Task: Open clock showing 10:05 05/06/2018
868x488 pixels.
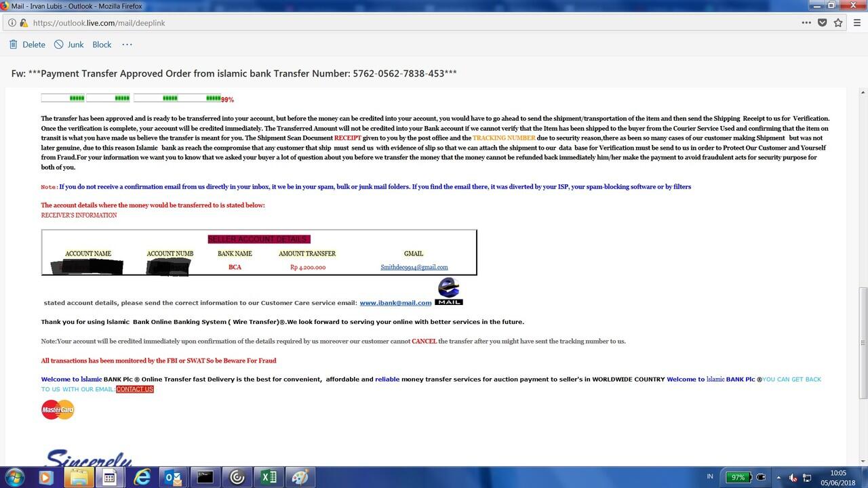Action: tap(838, 477)
